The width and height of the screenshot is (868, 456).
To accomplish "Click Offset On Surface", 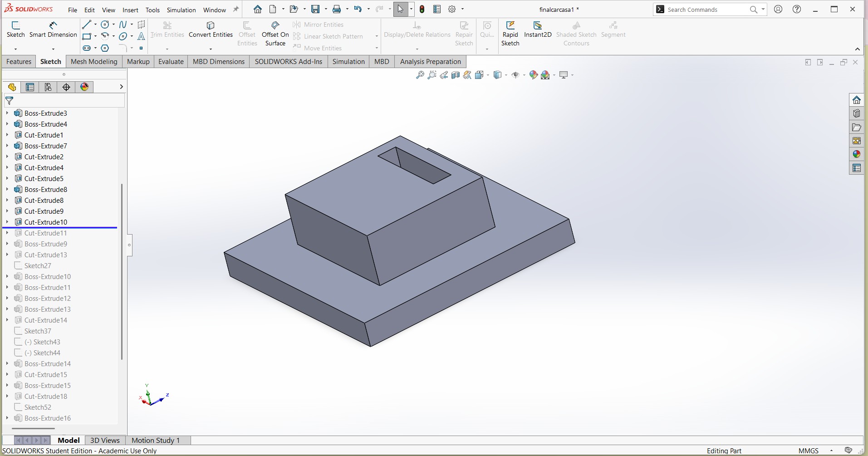I will coord(275,34).
